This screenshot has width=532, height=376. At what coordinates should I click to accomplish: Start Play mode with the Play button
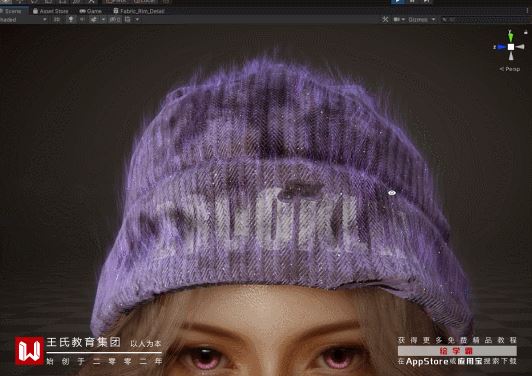397,2
